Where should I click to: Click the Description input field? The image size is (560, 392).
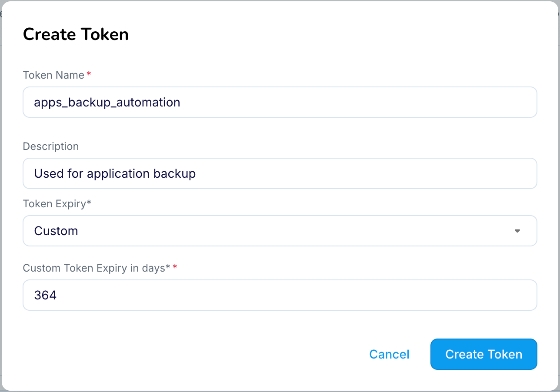[x=280, y=173]
